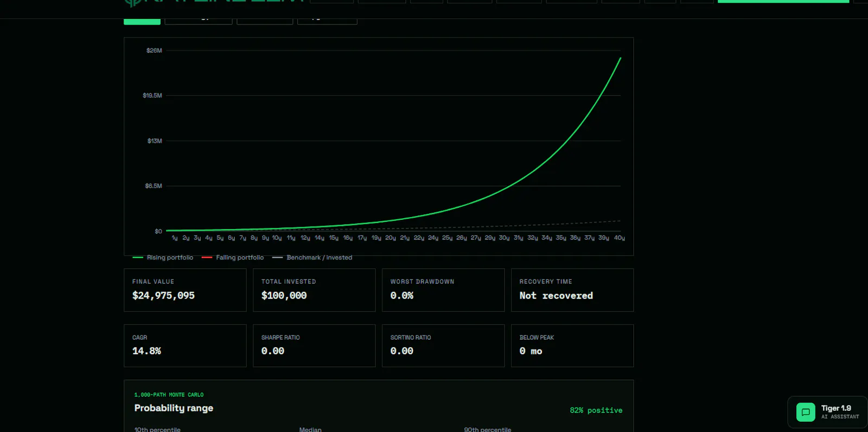Toggle the Falling portfolio legend entry
This screenshot has height=432, width=868.
[233, 258]
